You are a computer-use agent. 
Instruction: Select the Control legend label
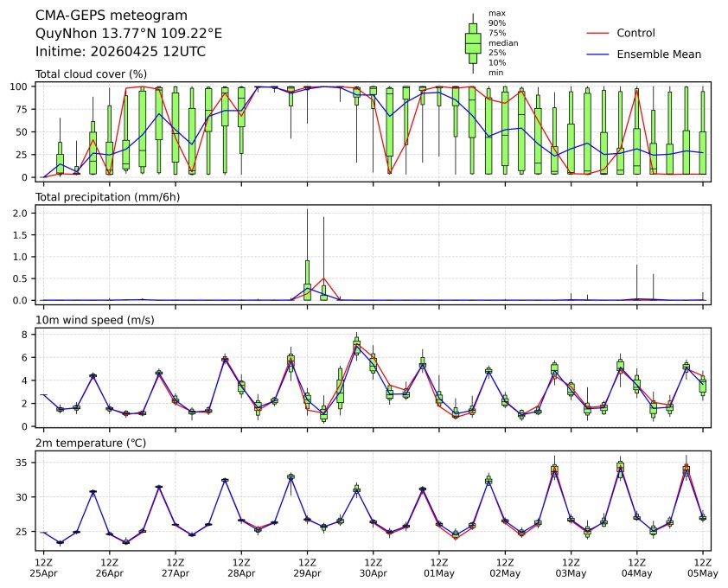[635, 33]
